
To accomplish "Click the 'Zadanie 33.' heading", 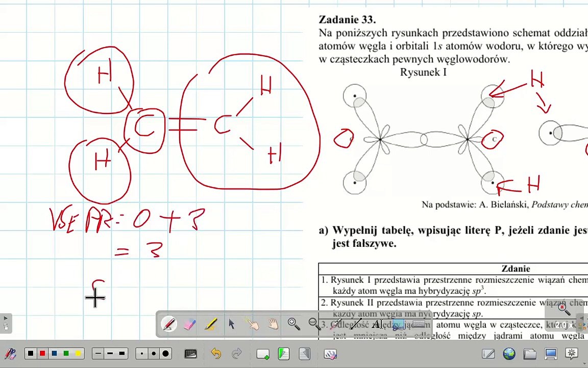I will coord(347,19).
